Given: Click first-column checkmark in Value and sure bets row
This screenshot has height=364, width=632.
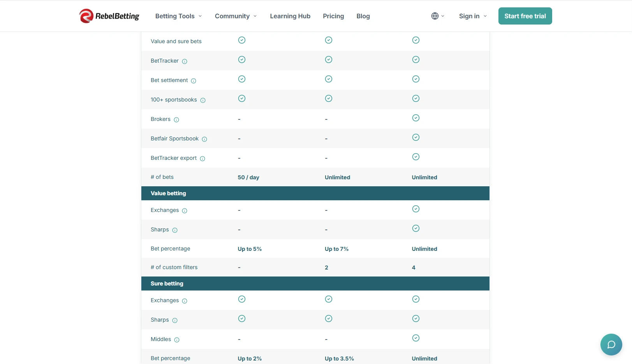Looking at the screenshot, I should click(x=242, y=40).
